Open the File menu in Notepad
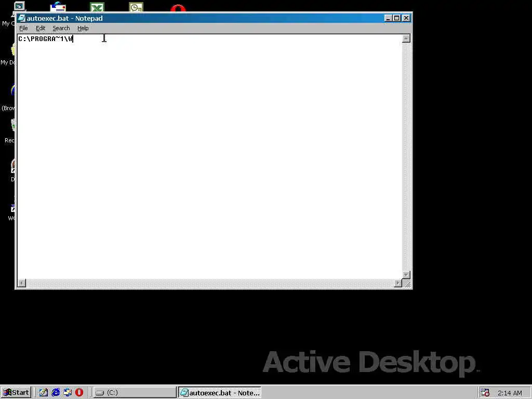The height and width of the screenshot is (399, 532). pos(23,28)
